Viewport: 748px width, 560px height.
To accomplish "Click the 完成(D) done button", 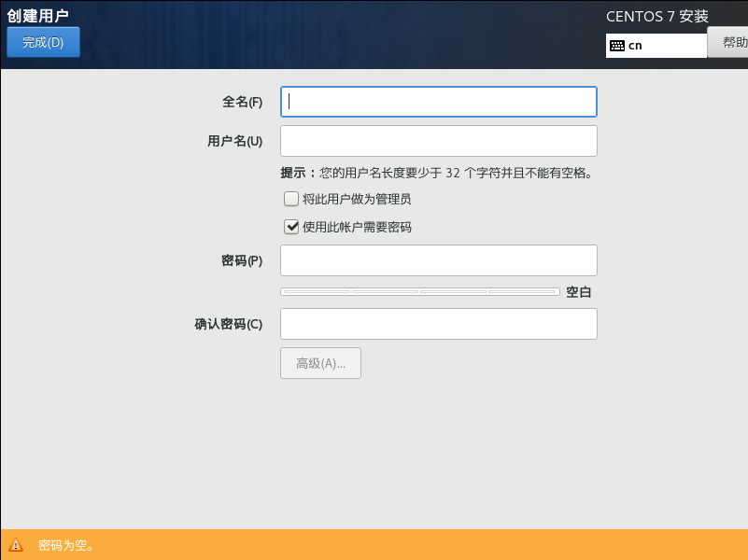I will point(43,42).
